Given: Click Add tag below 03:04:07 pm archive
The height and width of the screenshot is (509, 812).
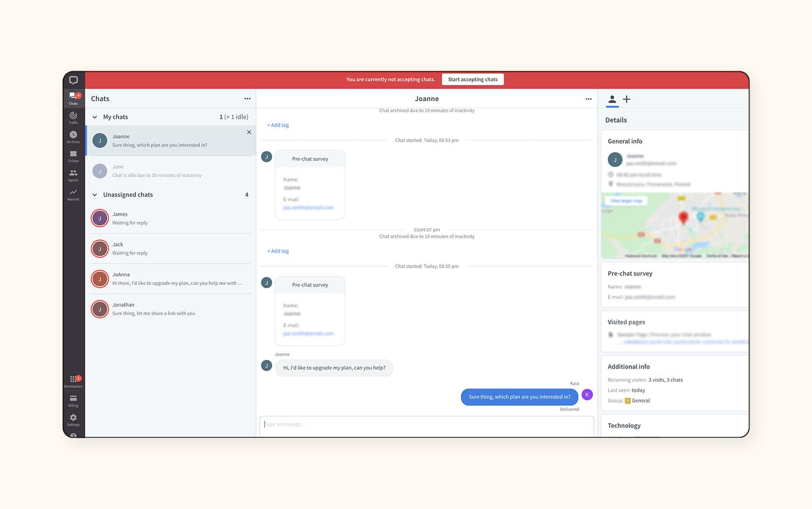Looking at the screenshot, I should click(x=278, y=251).
